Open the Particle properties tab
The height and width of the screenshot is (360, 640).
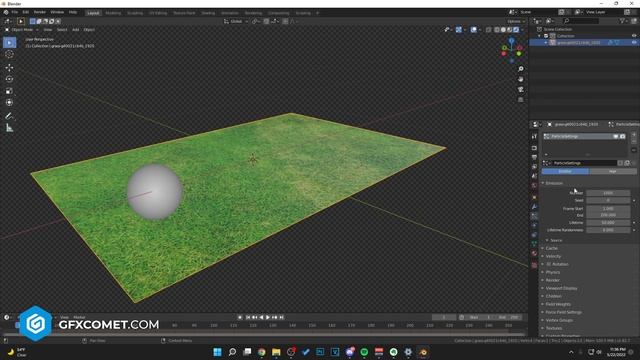click(x=534, y=216)
